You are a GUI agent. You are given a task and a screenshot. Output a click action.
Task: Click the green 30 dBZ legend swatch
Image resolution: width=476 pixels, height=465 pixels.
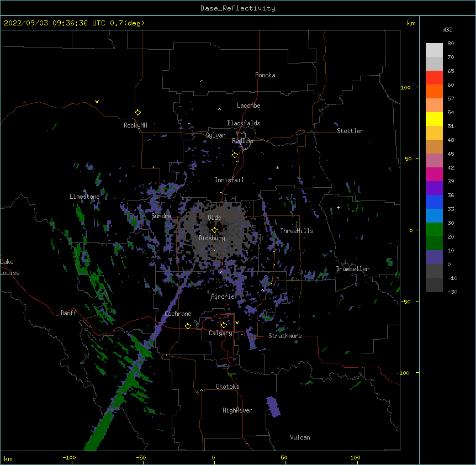point(434,230)
